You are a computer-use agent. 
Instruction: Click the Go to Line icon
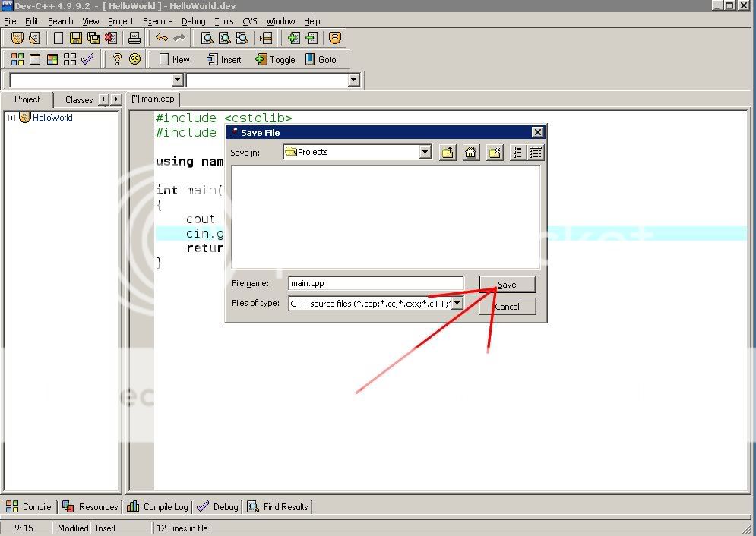[x=266, y=37]
